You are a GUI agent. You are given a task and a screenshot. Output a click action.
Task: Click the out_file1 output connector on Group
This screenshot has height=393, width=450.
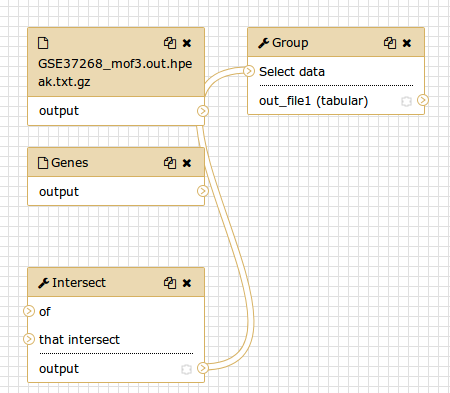click(423, 100)
